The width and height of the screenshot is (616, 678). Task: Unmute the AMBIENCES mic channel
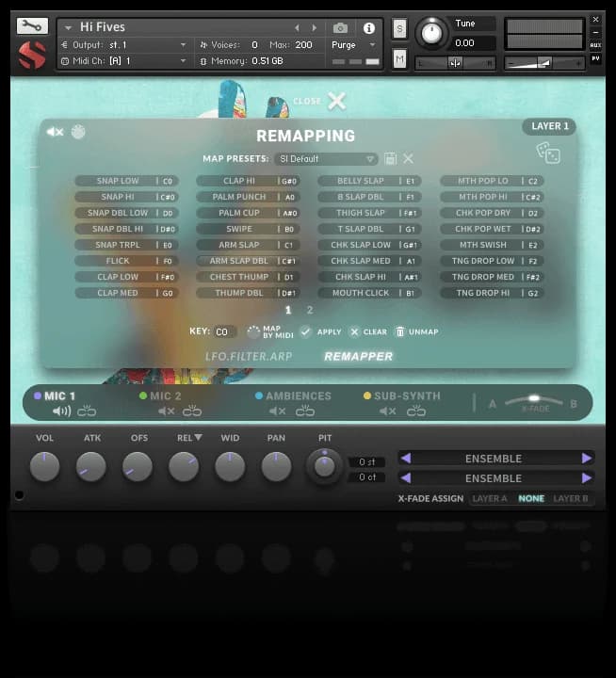pos(278,412)
